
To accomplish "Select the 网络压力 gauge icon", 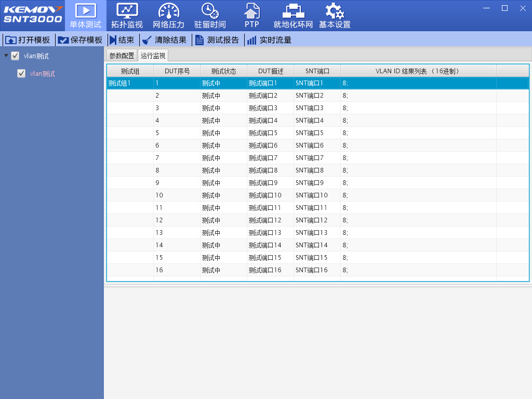I will tap(168, 11).
